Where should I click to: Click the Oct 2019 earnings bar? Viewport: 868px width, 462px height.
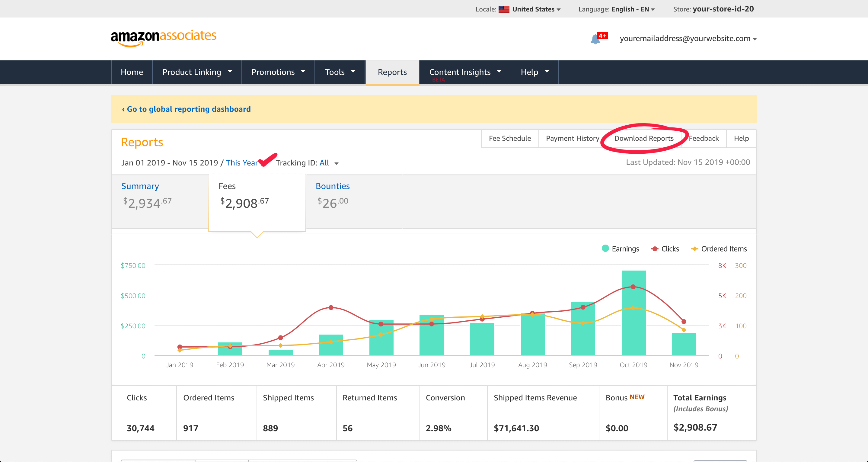(x=633, y=313)
